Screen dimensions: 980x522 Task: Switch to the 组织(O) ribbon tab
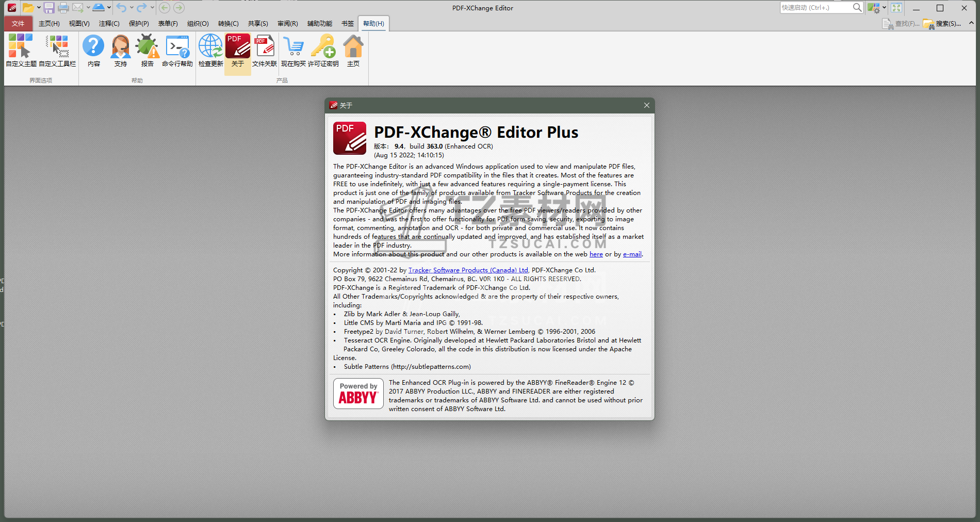(x=198, y=24)
